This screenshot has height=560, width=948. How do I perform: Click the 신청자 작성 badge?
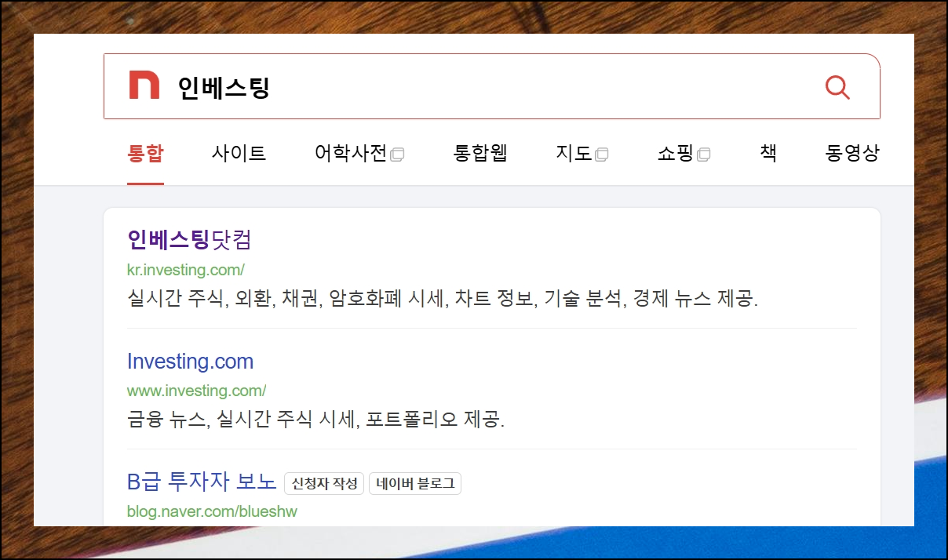point(324,483)
